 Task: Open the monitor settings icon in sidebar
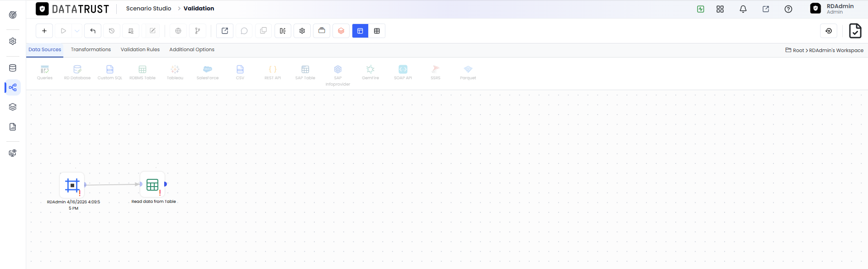click(x=13, y=153)
